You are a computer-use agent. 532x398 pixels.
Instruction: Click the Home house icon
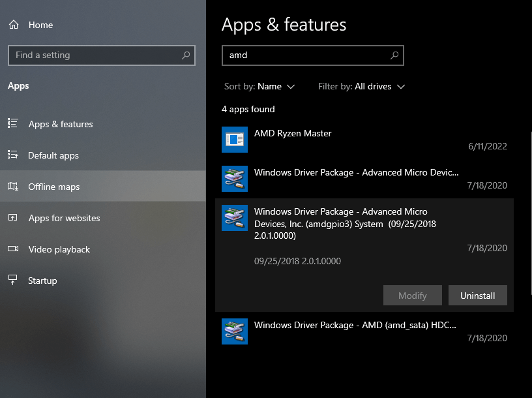coord(14,24)
